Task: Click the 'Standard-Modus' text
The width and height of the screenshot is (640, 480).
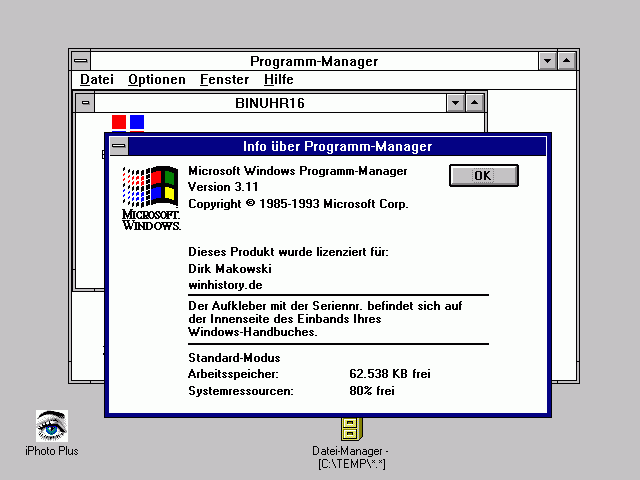Action: tap(234, 358)
